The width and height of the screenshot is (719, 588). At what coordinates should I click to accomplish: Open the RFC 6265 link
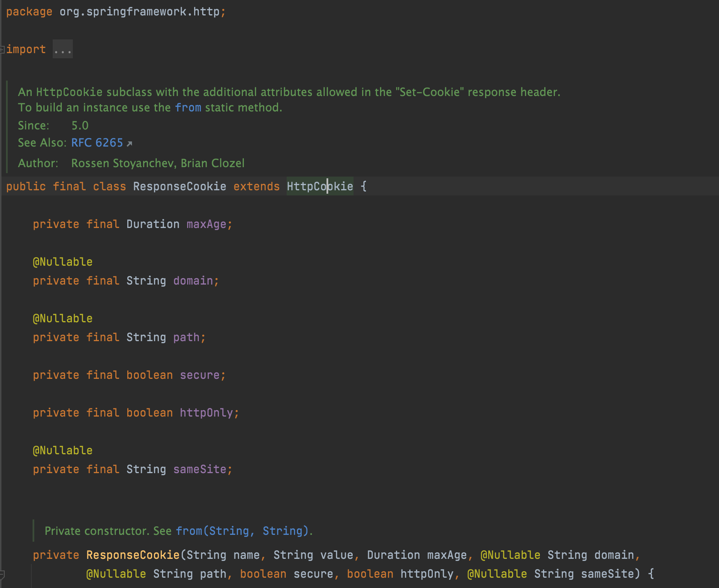click(97, 143)
